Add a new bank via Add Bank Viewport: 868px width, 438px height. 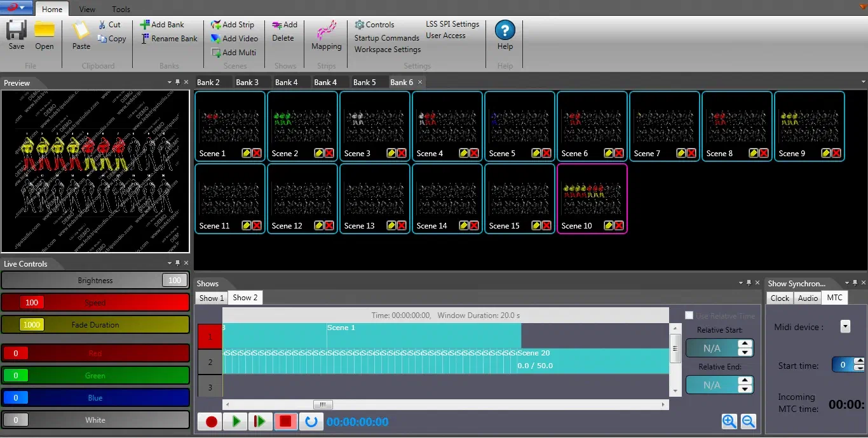point(162,25)
